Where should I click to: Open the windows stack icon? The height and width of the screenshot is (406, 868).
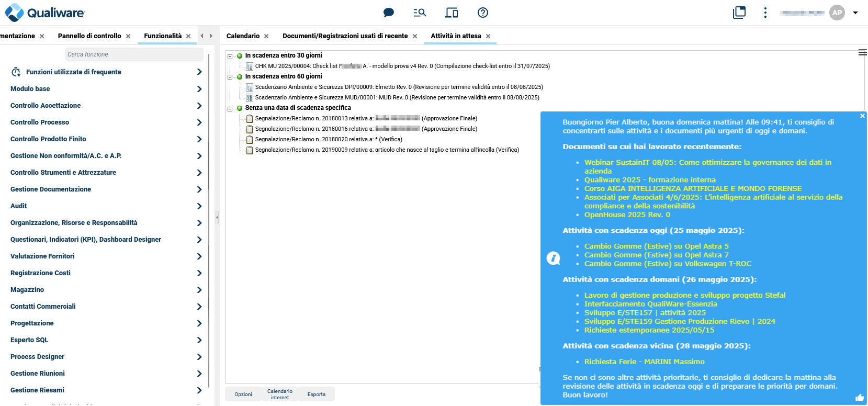point(739,13)
